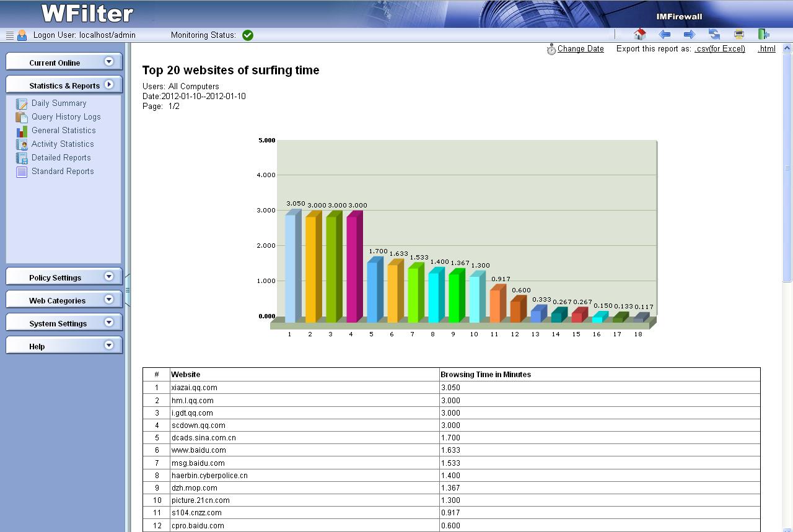Print the report using the printer icon
793x532 pixels.
738,35
